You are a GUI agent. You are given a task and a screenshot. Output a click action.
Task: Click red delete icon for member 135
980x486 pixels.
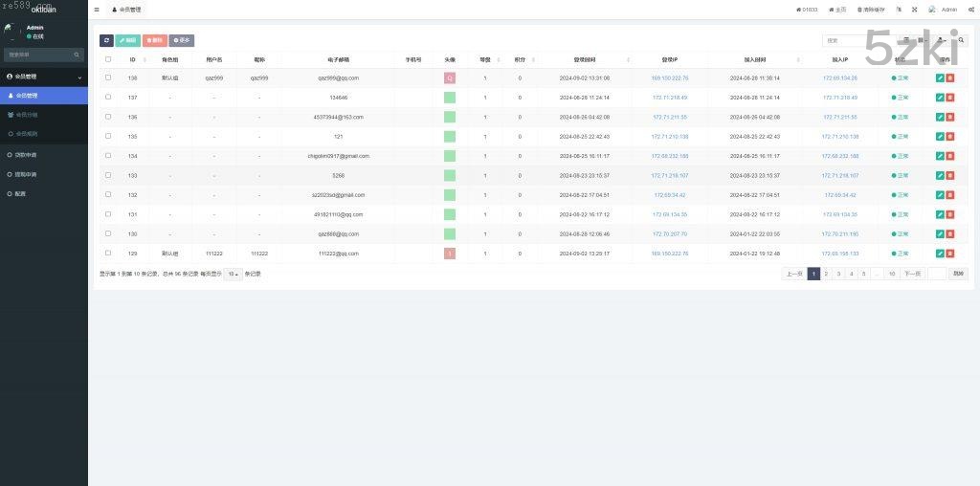click(x=950, y=137)
